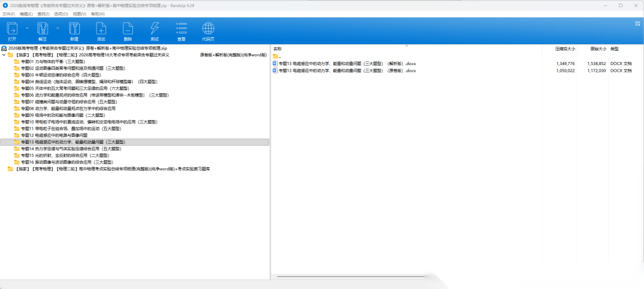644x289 pixels.
Task: Open the dropdown arrow next to 解压
Action: click(58, 28)
